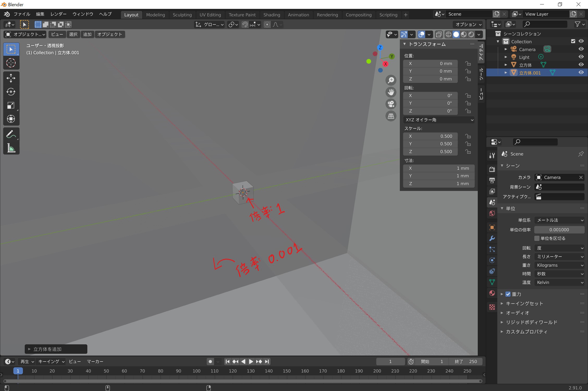Open the World properties tab
This screenshot has width=588, height=391.
click(492, 213)
